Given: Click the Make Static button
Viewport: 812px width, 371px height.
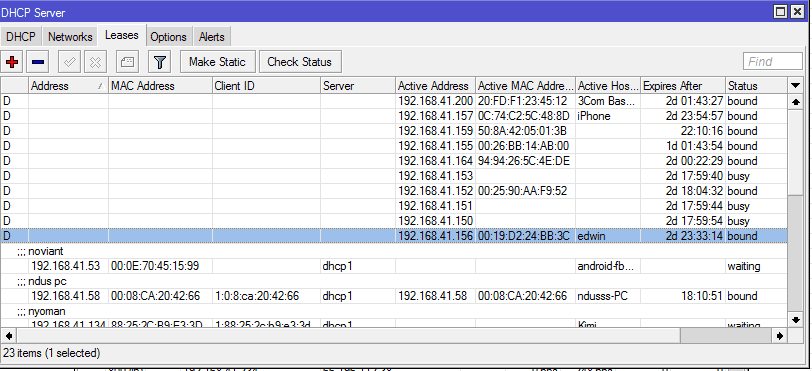Looking at the screenshot, I should click(x=217, y=62).
